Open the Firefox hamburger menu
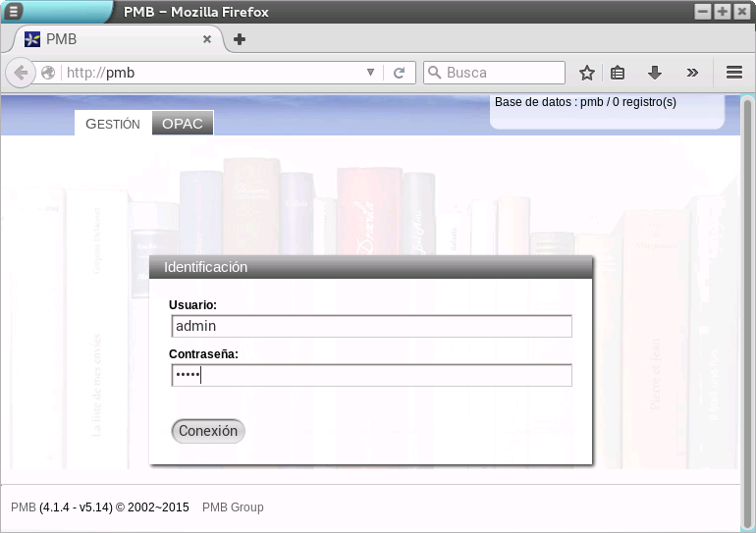The height and width of the screenshot is (533, 756). click(x=733, y=73)
